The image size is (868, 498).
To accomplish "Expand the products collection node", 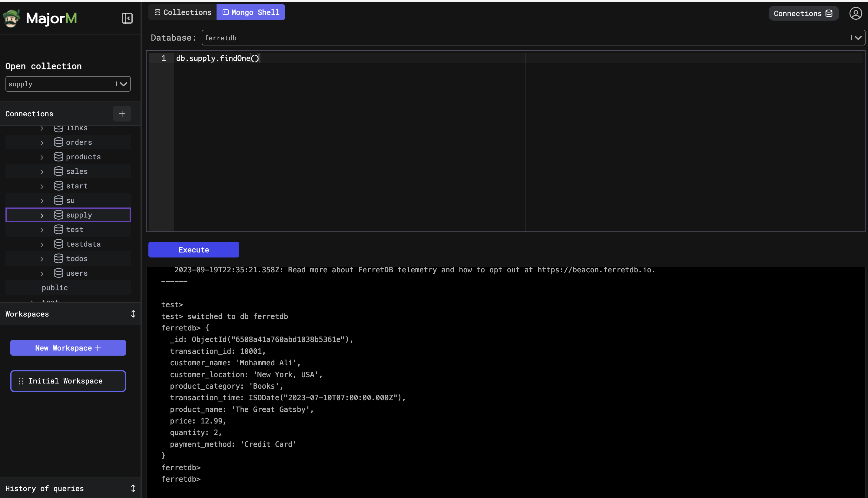I will click(42, 157).
